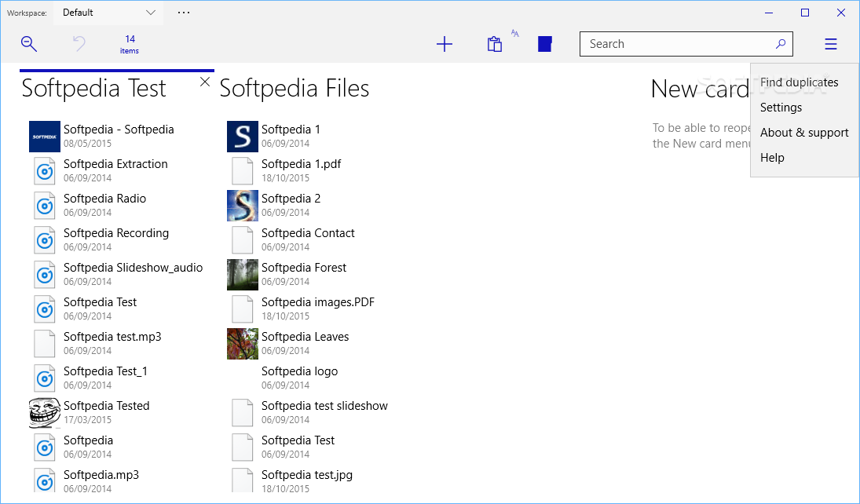
Task: Select the Softpedia test.jpg item name
Action: [x=307, y=475]
